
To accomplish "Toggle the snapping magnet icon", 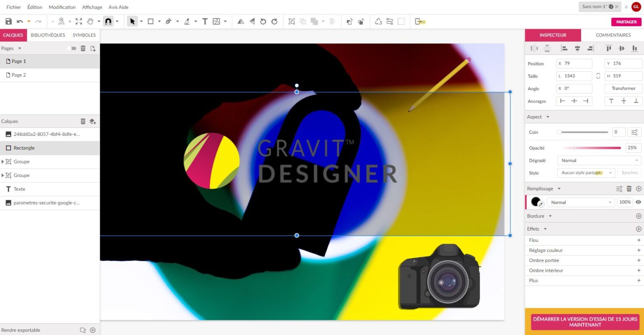I will [108, 21].
